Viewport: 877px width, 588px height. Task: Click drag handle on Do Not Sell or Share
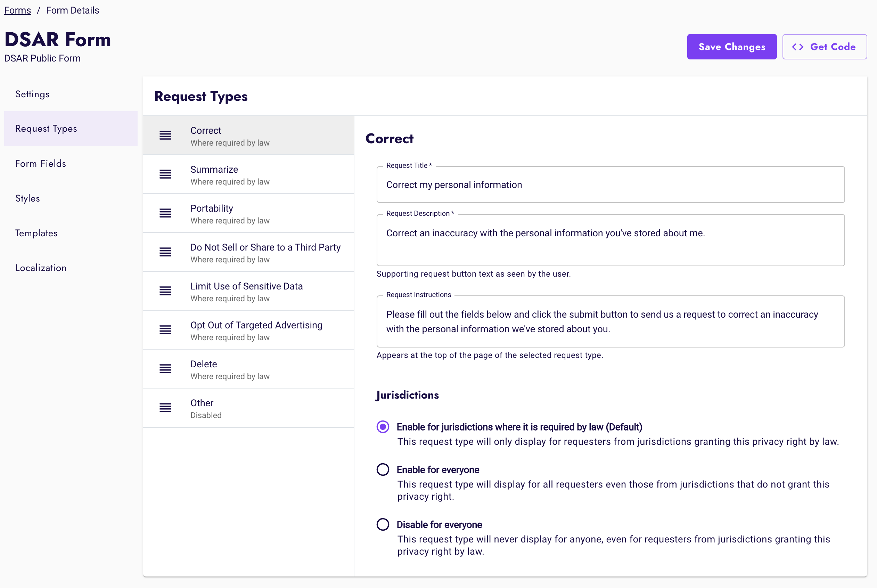point(165,252)
